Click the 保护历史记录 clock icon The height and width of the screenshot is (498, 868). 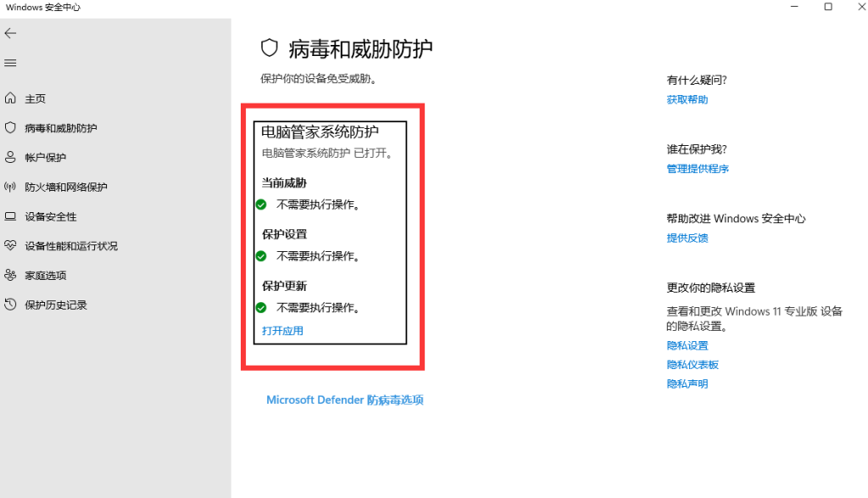(10, 305)
